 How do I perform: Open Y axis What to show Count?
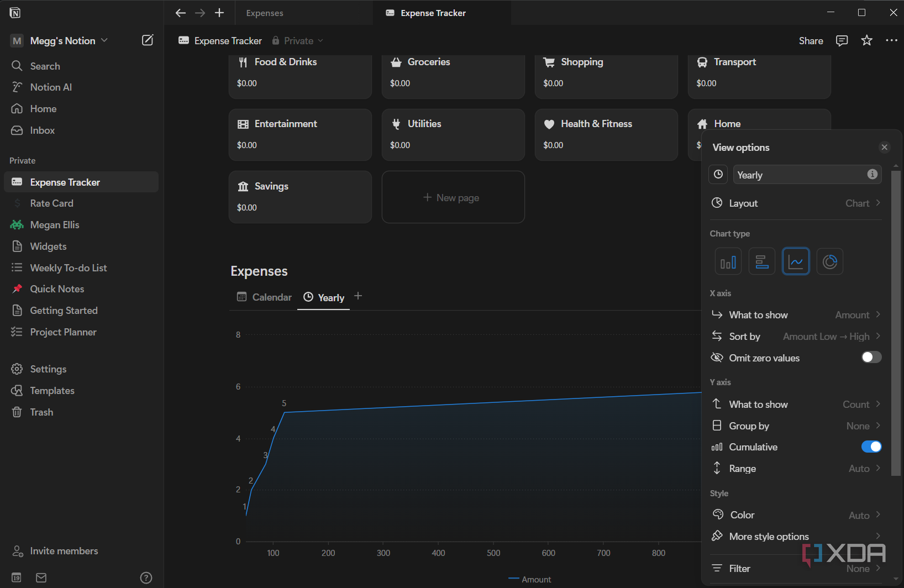point(796,405)
